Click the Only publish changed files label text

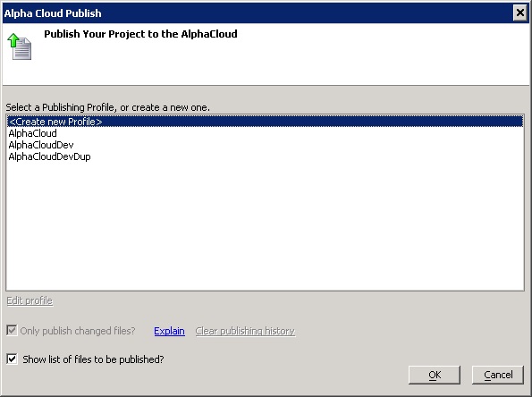(x=78, y=331)
